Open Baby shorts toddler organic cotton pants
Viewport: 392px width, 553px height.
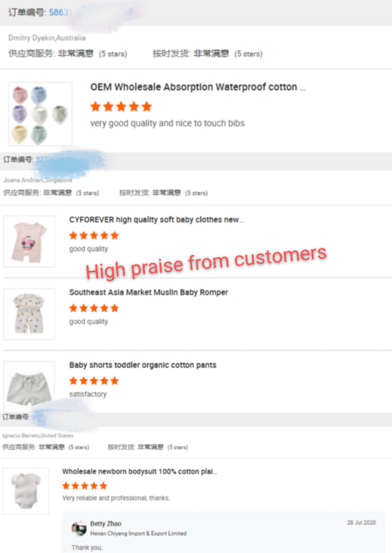[x=143, y=365]
